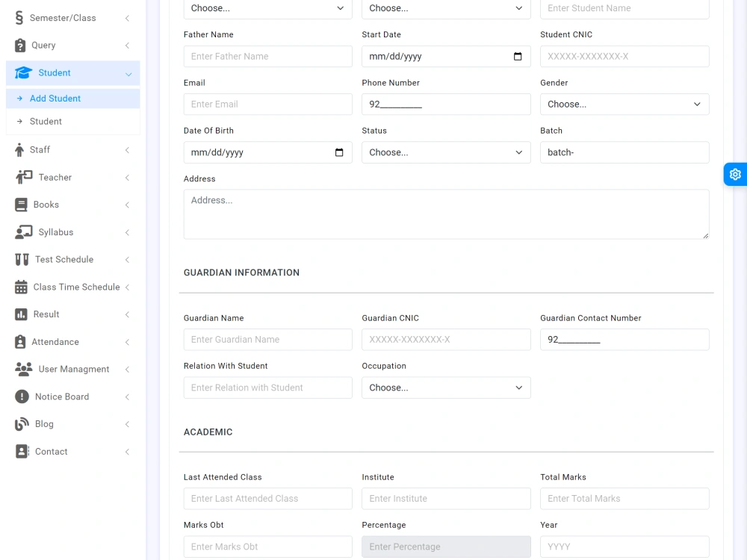Screen dimensions: 747x560
Task: Click the Notice Board exclamation icon
Action: 22,396
